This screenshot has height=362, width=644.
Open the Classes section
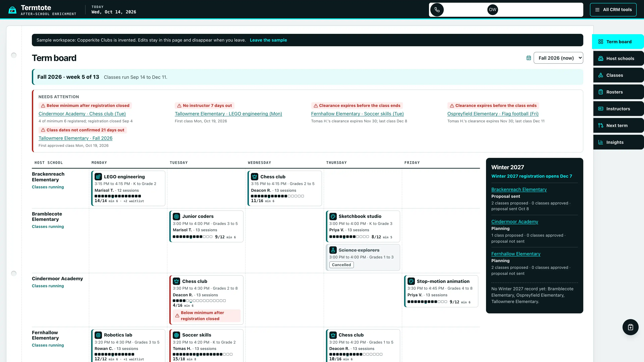[x=619, y=75]
